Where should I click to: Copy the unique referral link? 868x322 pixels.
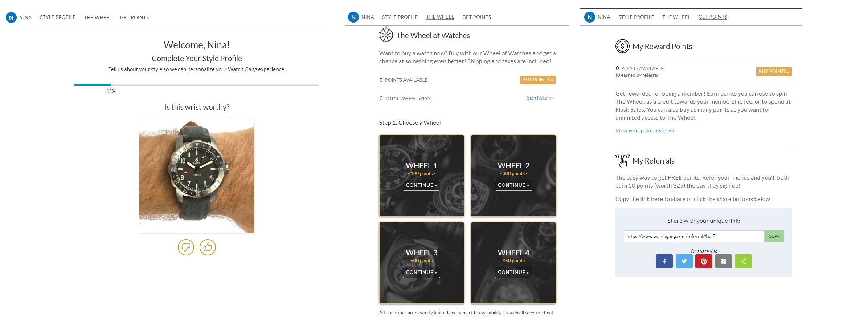pyautogui.click(x=774, y=236)
